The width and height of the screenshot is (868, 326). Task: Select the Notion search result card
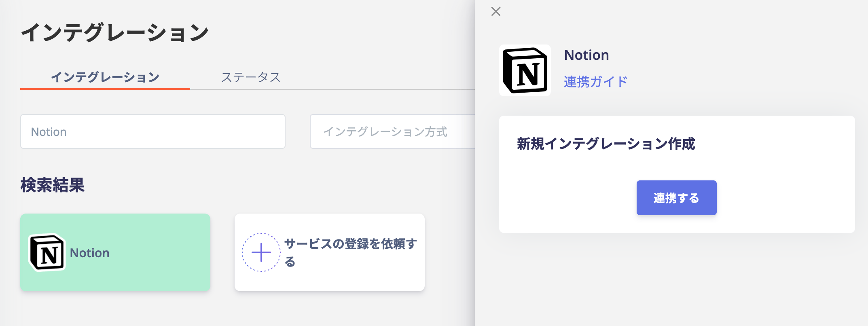pyautogui.click(x=115, y=252)
